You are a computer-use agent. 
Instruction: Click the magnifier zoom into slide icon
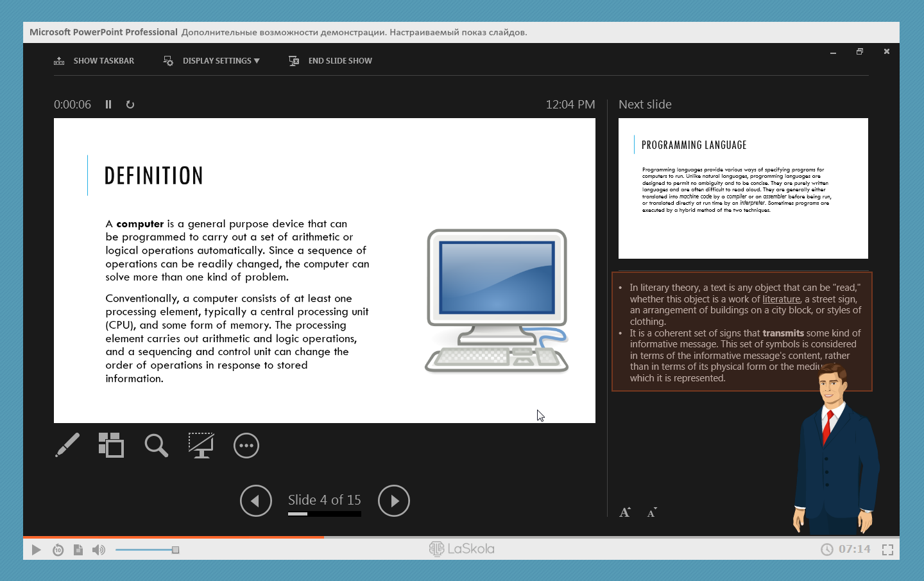[156, 445]
